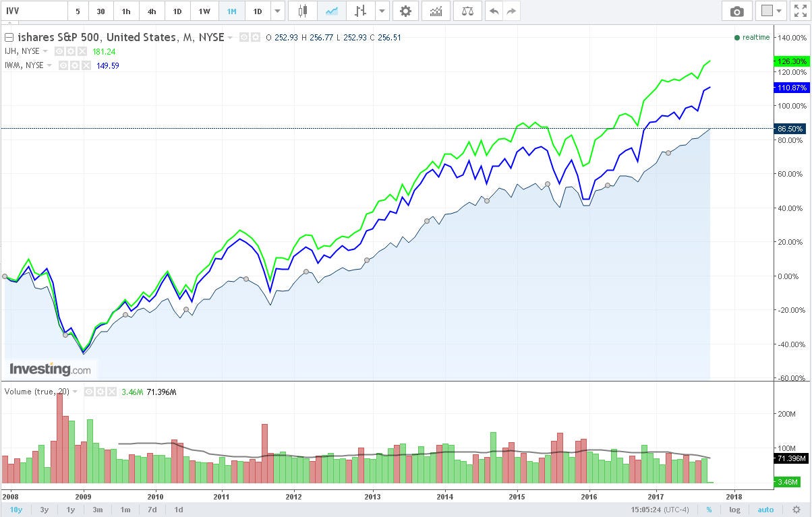Image resolution: width=812 pixels, height=517 pixels.
Task: Open format settings for IJH series
Action: pos(70,51)
